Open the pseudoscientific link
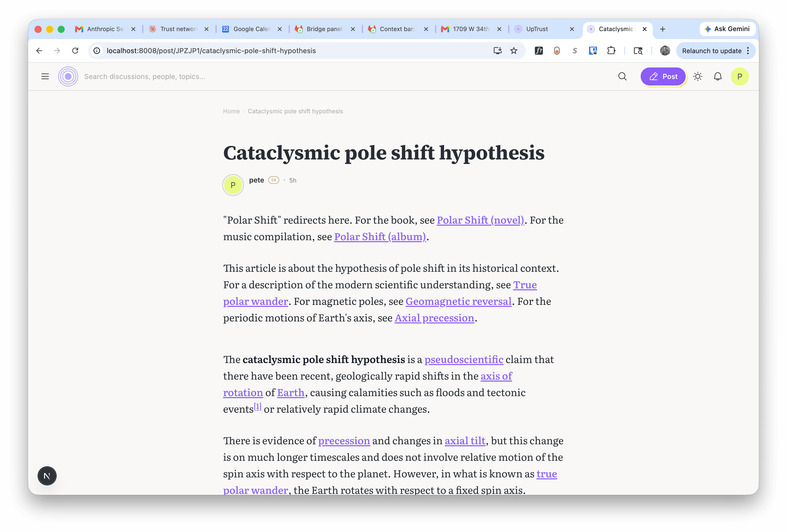Screen dimensions: 787x532 [x=464, y=360]
